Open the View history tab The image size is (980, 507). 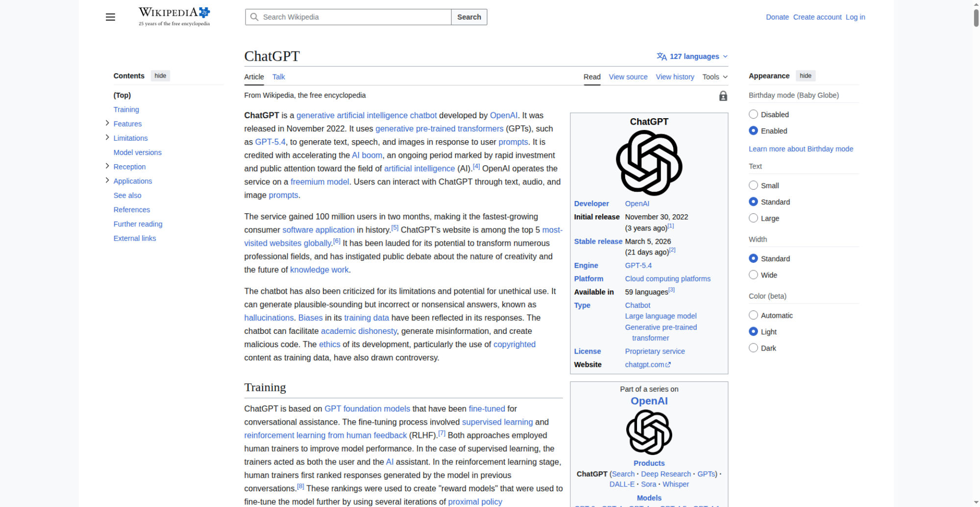(675, 77)
